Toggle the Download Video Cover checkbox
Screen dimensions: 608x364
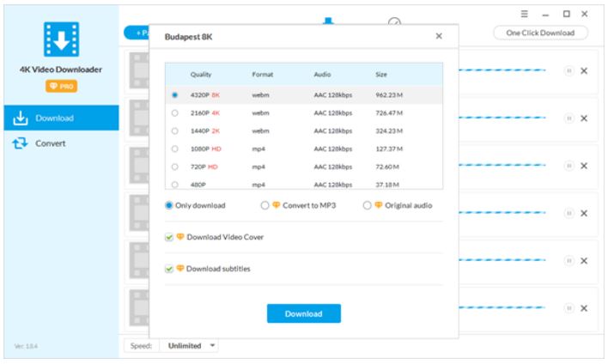point(169,237)
